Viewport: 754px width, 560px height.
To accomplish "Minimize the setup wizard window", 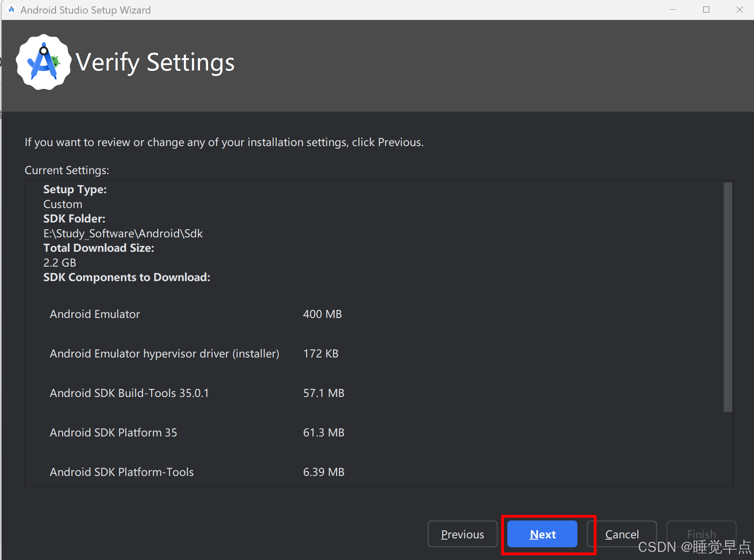I will 673,9.
